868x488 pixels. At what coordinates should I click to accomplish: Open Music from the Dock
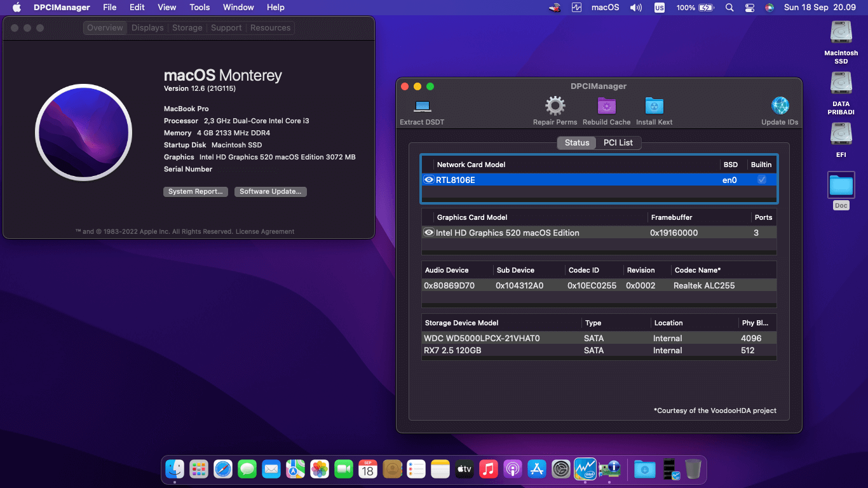pos(489,469)
